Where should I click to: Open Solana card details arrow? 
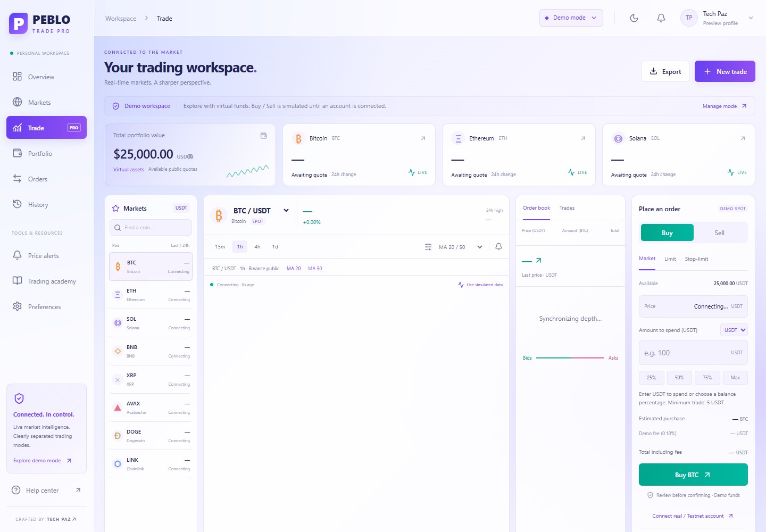coord(743,138)
